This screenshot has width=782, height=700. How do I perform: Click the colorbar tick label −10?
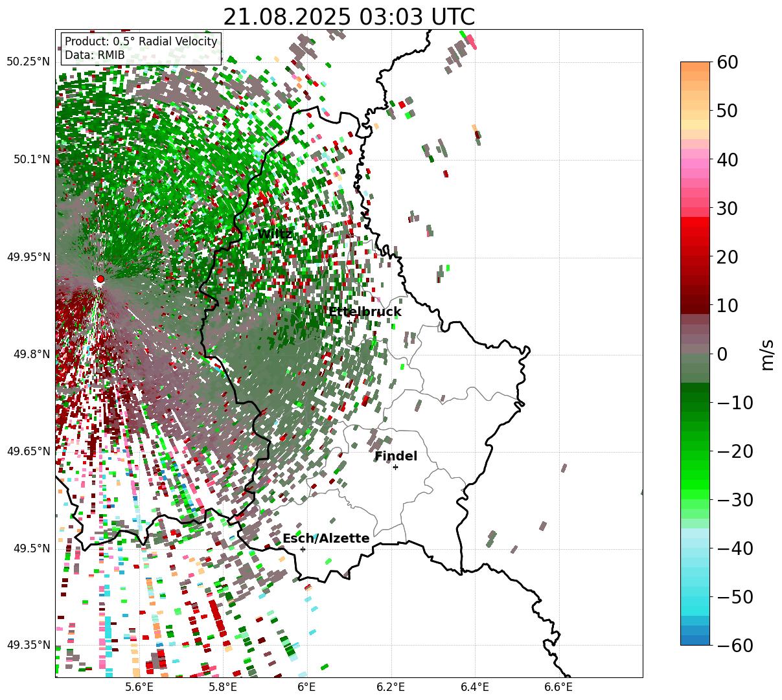pyautogui.click(x=734, y=403)
